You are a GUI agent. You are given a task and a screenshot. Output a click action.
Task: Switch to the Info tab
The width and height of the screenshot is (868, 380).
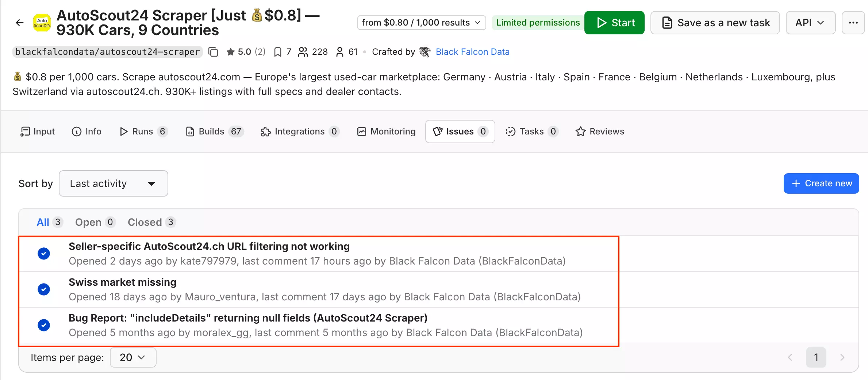[87, 132]
